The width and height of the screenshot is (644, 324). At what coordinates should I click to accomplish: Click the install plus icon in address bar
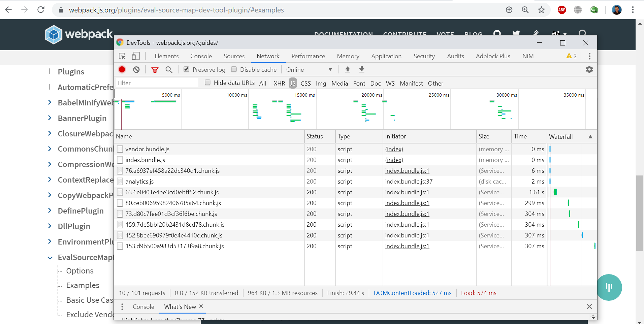coord(509,10)
